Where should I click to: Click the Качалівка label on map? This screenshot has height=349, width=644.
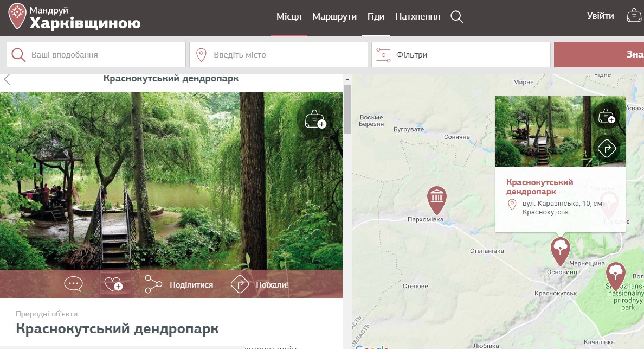[599, 342]
